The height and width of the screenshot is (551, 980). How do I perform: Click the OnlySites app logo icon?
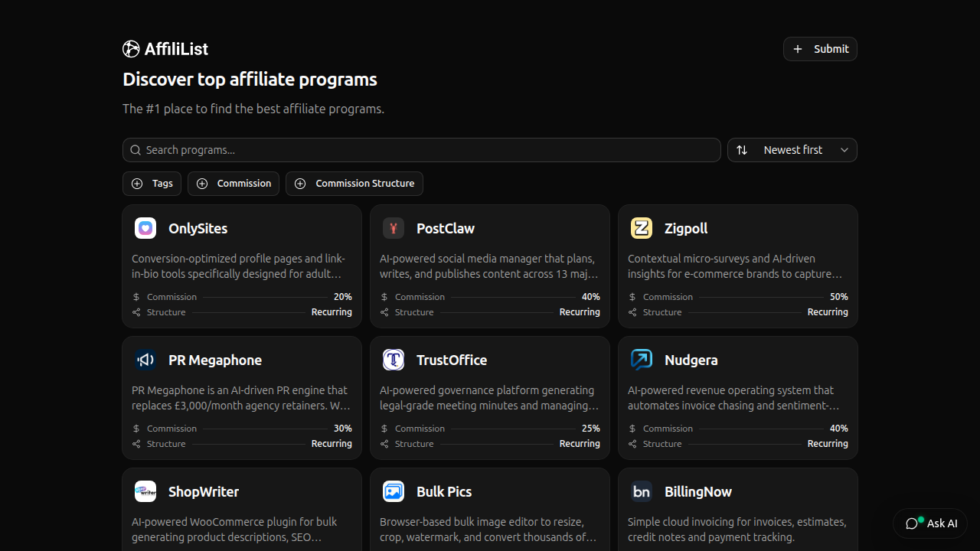point(145,228)
